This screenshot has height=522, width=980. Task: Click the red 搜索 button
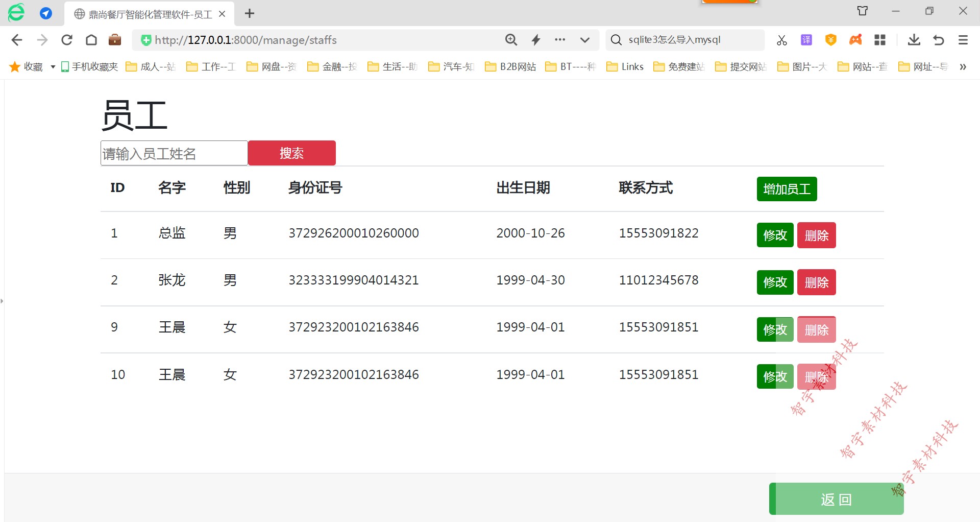point(292,153)
